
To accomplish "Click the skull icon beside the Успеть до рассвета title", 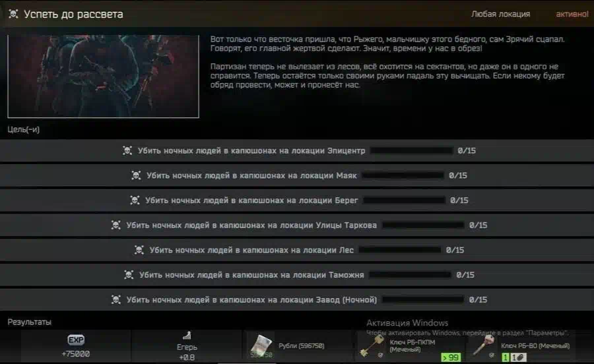I will pyautogui.click(x=13, y=15).
